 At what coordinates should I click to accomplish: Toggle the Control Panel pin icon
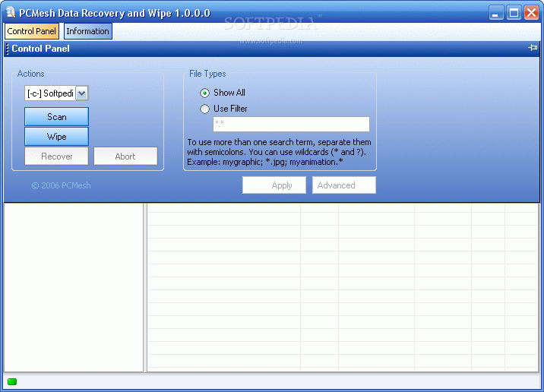tap(533, 48)
